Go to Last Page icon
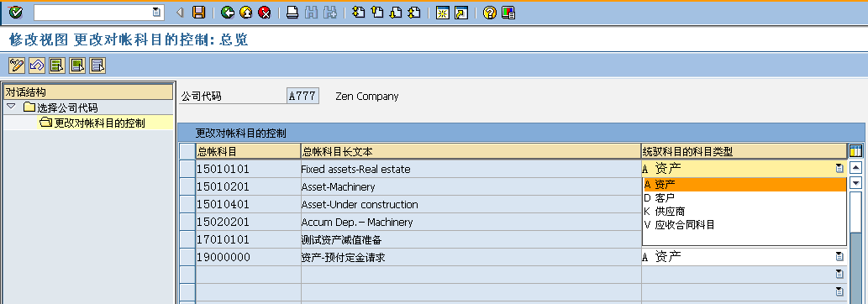 pos(414,13)
